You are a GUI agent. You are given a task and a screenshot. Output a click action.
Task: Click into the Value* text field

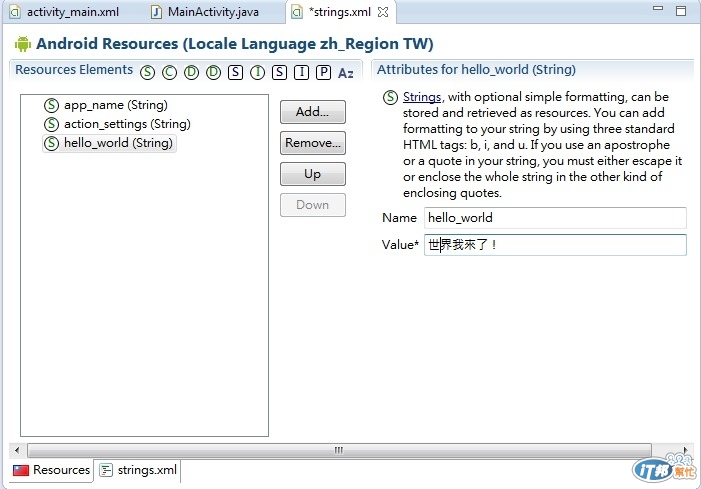click(x=555, y=245)
